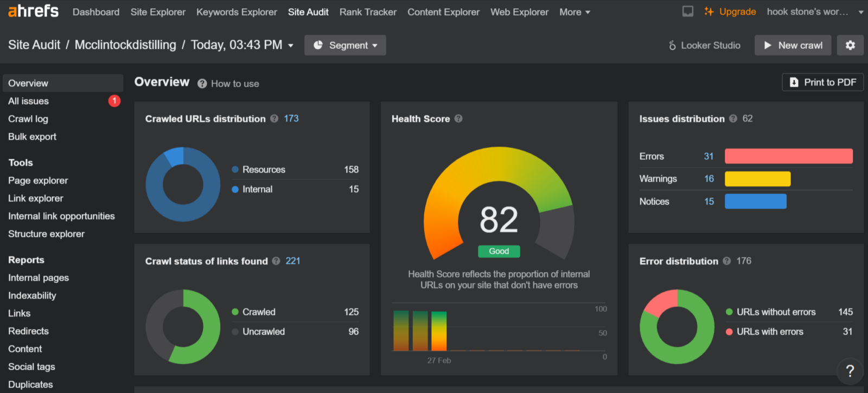Open Looker Studio integration
Viewport: 868px width, 393px height.
704,46
